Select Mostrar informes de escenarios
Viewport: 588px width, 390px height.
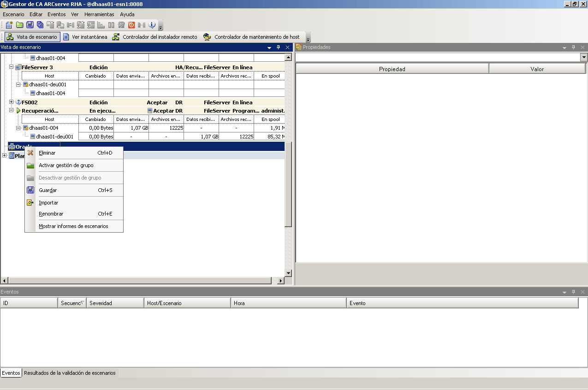point(73,226)
